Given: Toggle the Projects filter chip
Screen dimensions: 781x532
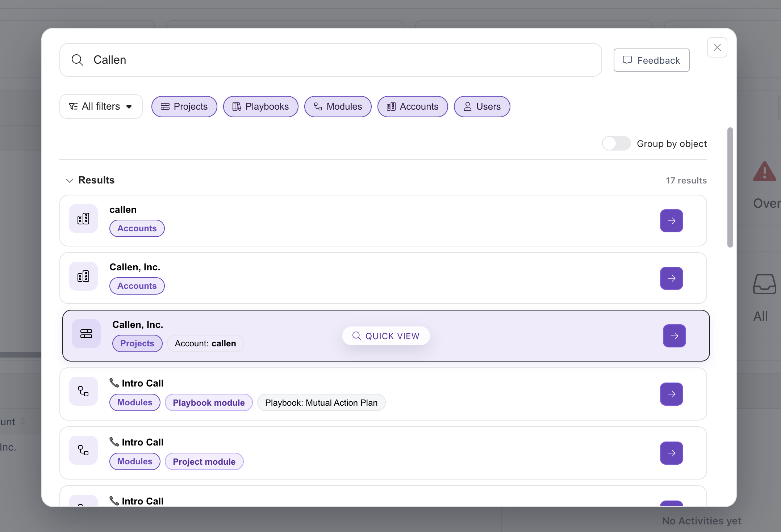Looking at the screenshot, I should pos(184,106).
